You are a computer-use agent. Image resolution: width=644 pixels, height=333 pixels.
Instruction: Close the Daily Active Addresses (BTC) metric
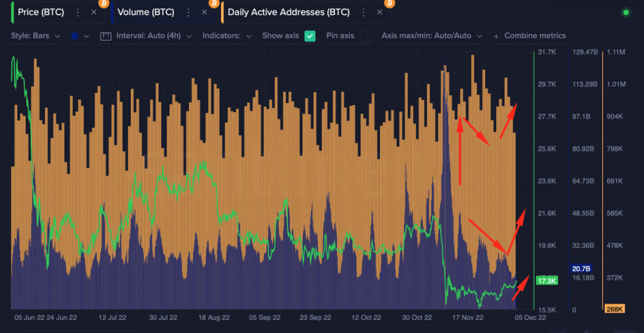[x=379, y=12]
